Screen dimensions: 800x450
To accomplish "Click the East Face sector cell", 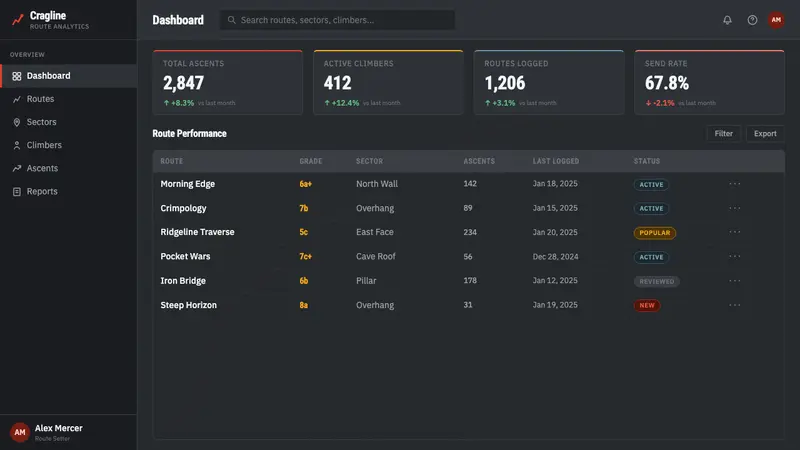I will [x=375, y=232].
